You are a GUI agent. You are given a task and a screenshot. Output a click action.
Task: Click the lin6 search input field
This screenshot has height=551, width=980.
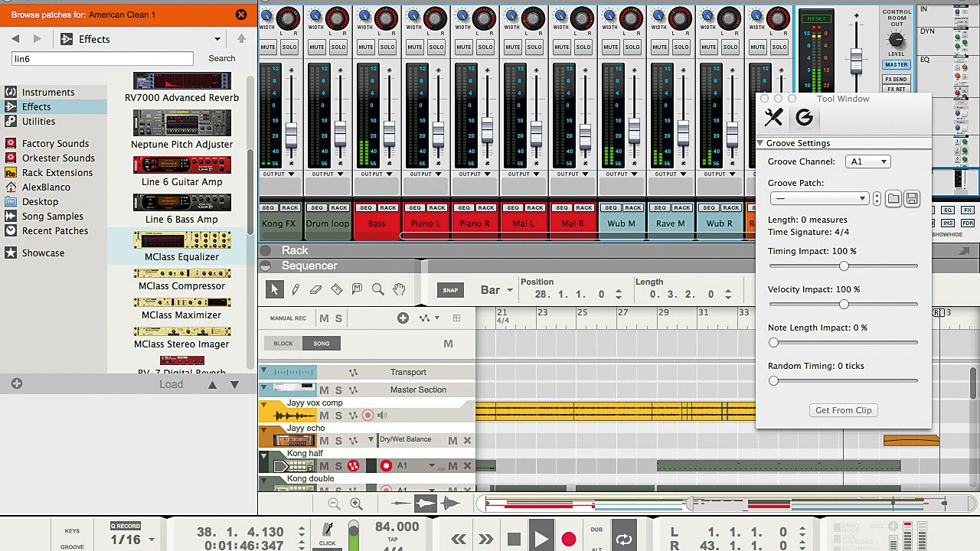102,58
